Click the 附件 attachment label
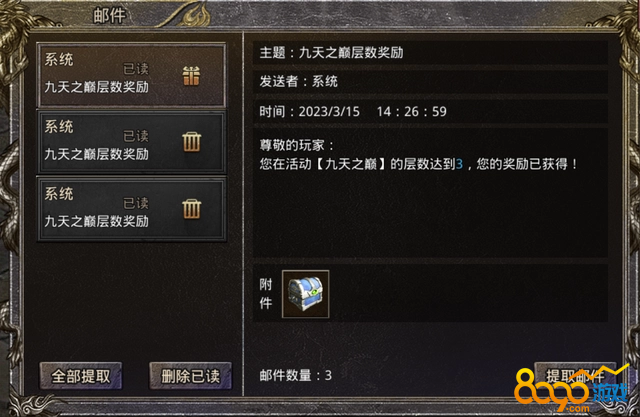 click(266, 294)
